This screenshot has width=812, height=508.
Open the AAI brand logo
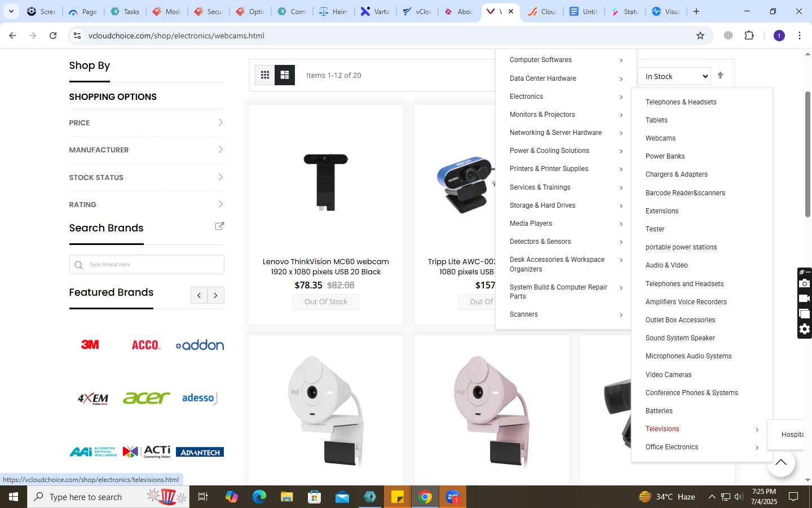(x=93, y=452)
